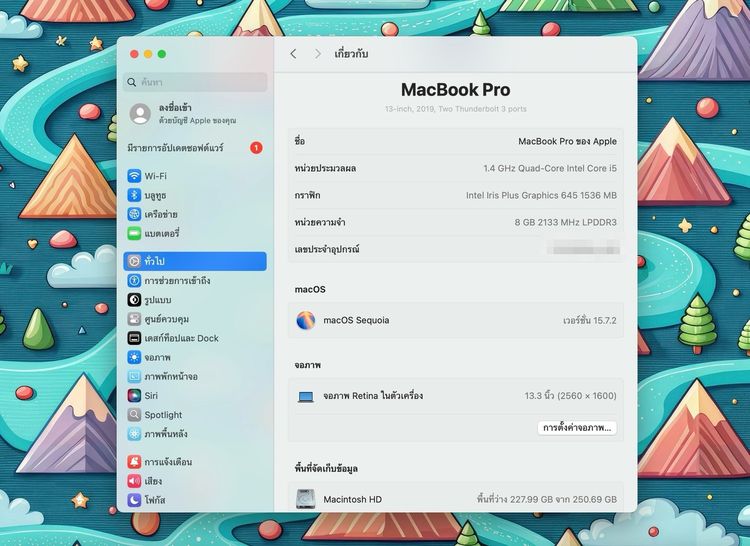
Task: Click memory value '8 GB 2133 MHz LPDDR3'
Action: 565,222
